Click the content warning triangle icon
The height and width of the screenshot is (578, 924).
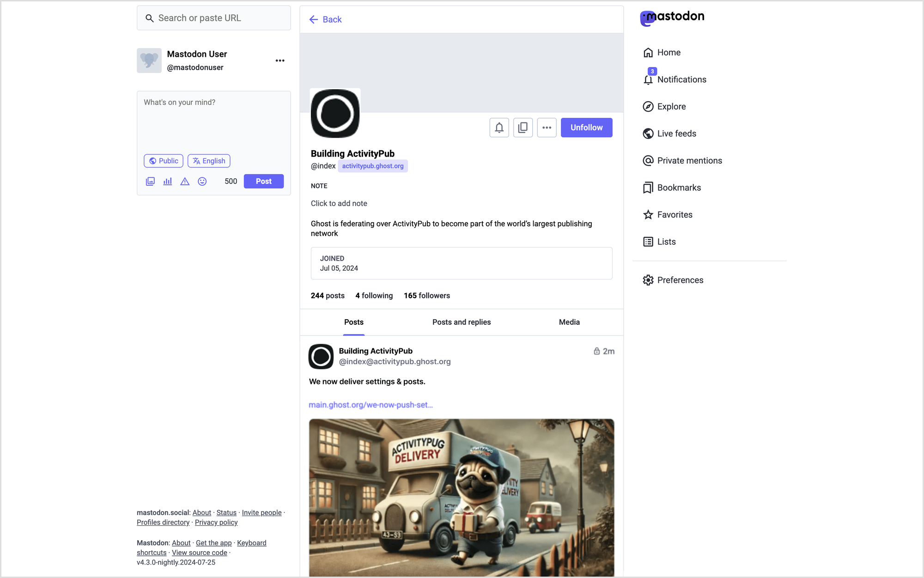coord(185,182)
